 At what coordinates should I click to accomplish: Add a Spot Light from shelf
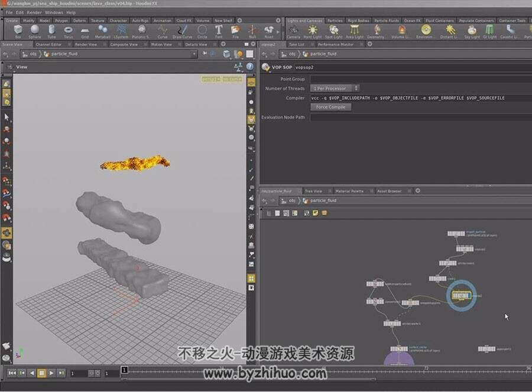(x=334, y=31)
